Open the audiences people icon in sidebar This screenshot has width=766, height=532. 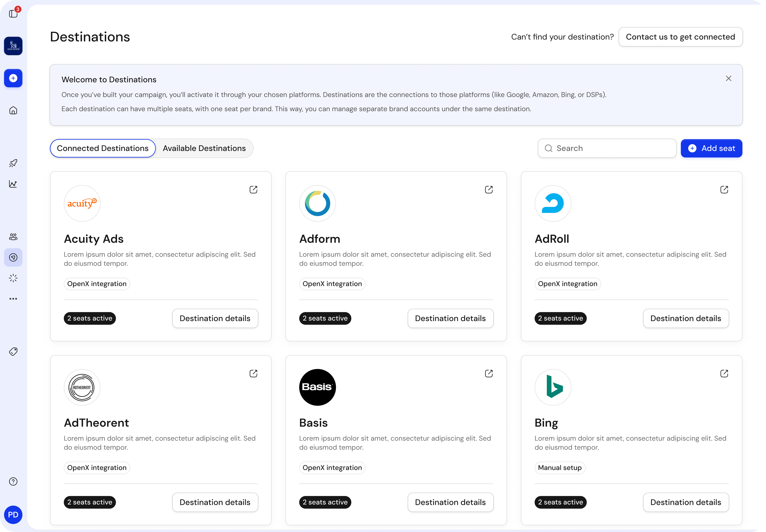tap(13, 237)
